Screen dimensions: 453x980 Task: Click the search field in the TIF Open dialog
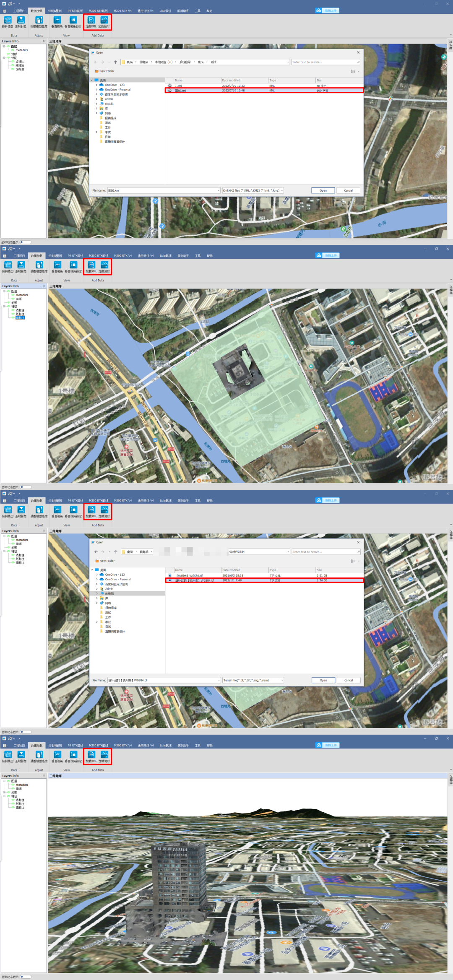(326, 552)
